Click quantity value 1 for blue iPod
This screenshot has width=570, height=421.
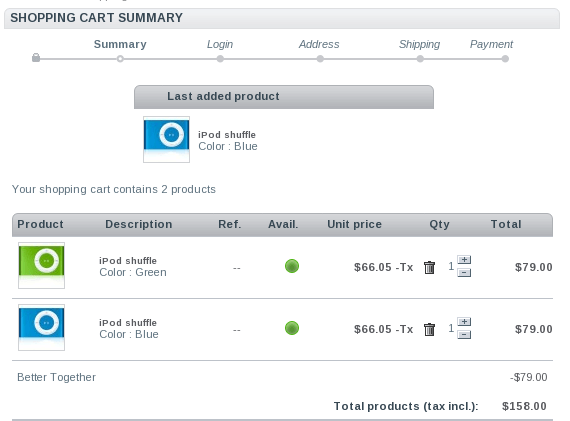[451, 328]
